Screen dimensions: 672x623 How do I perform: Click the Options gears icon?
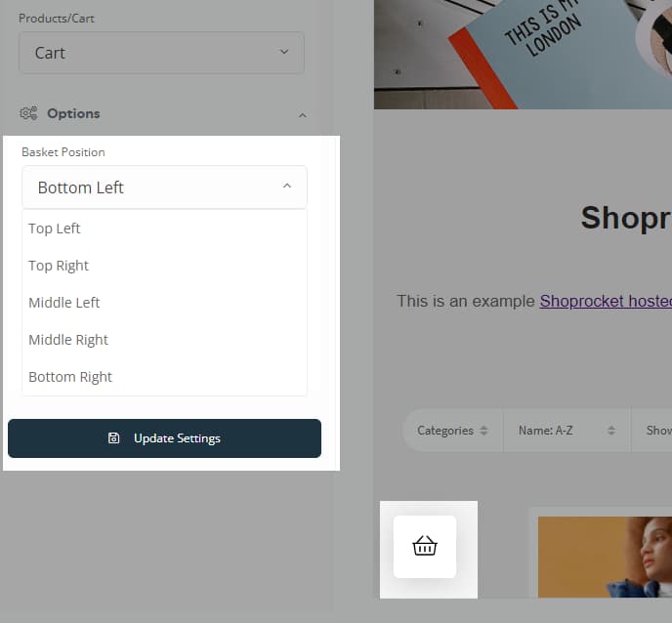point(28,113)
